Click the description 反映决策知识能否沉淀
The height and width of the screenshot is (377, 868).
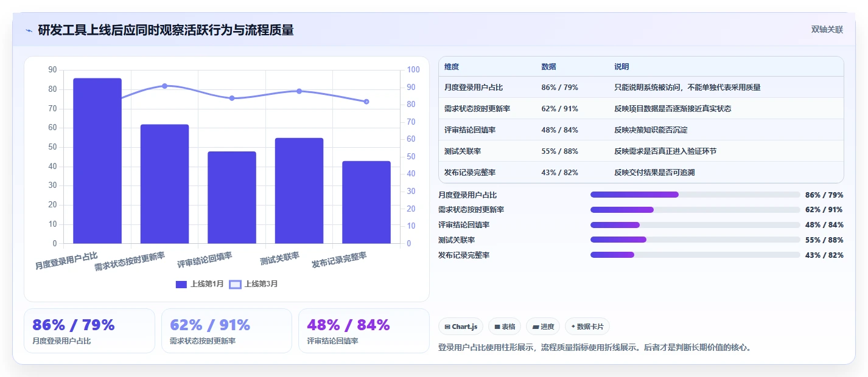point(651,130)
